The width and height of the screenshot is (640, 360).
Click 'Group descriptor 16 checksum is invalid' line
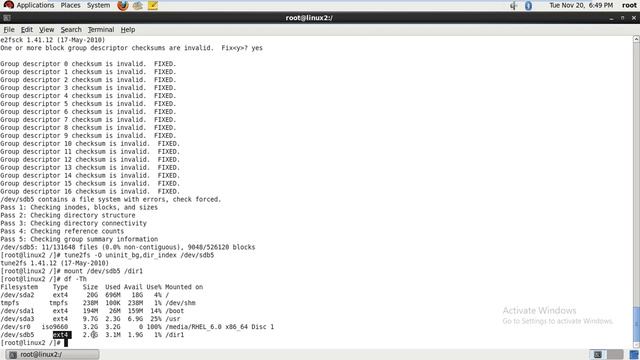(90, 191)
